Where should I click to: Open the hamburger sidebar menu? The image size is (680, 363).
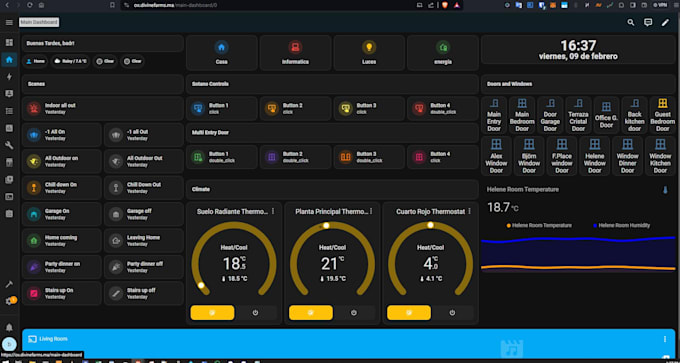[9, 23]
